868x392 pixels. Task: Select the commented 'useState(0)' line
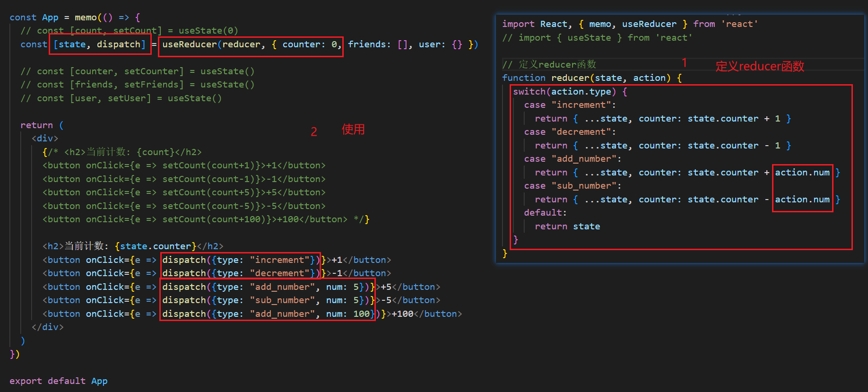click(130, 31)
